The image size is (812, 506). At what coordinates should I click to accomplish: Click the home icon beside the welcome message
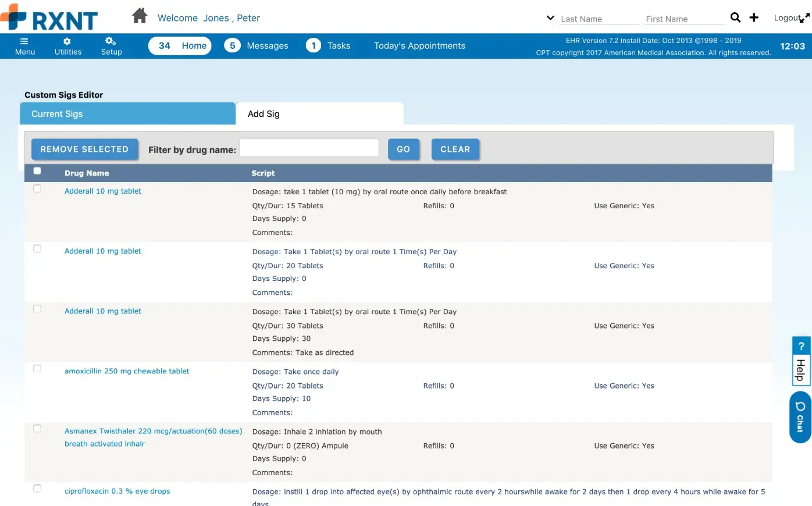[x=140, y=16]
